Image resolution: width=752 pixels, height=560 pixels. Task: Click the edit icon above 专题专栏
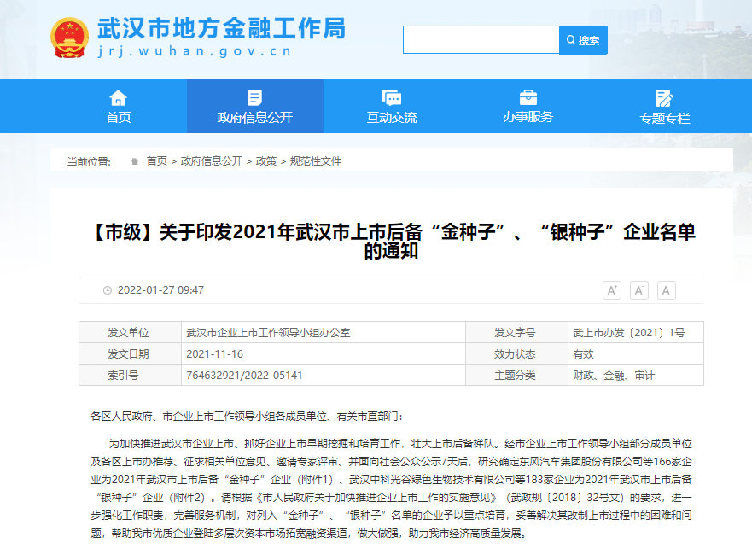point(664,97)
